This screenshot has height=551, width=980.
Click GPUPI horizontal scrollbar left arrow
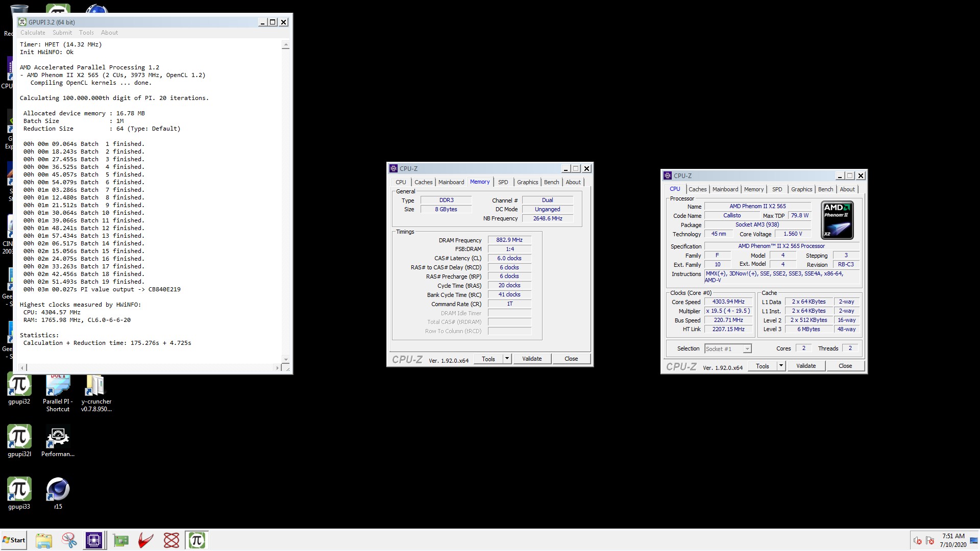pos(22,367)
